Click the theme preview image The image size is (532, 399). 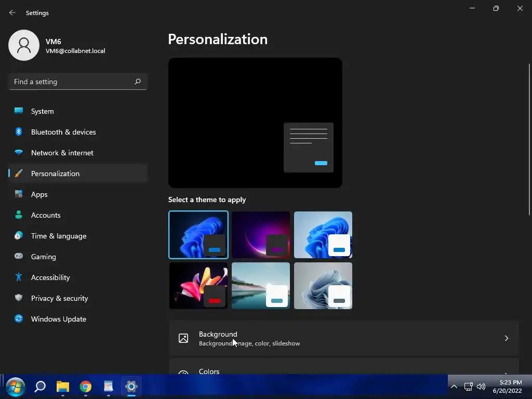(x=255, y=123)
